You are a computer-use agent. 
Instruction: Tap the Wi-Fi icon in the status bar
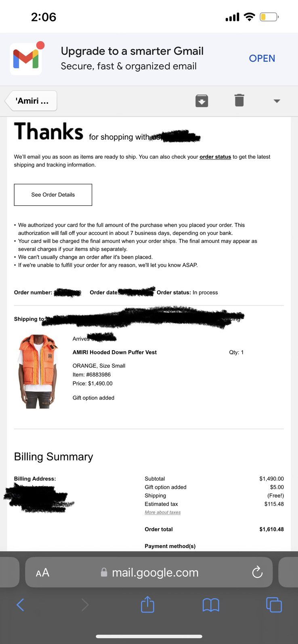249,17
